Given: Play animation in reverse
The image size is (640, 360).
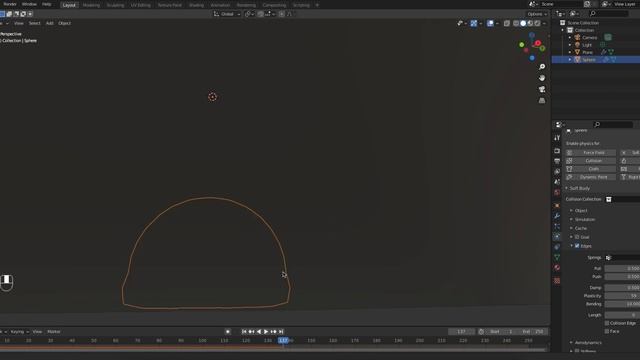Looking at the screenshot, I should pos(259,332).
